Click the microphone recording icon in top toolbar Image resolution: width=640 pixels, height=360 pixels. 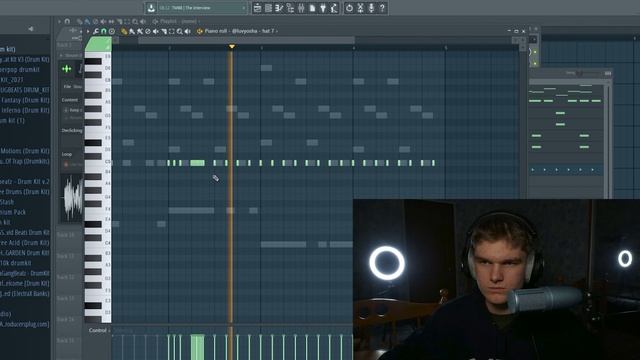[x=371, y=8]
